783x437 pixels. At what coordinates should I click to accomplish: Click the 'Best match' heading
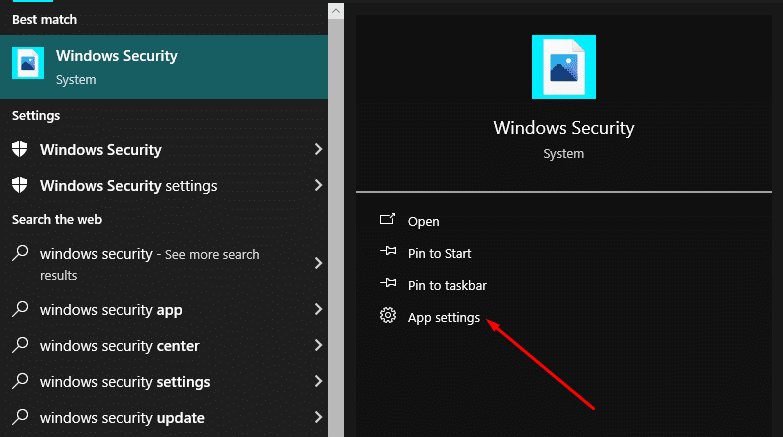coord(44,19)
